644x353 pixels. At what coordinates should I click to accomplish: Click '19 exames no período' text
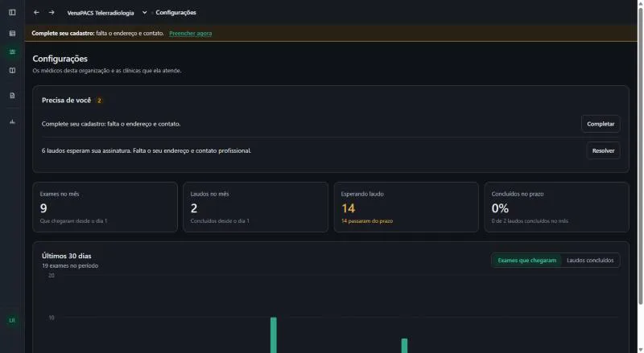(70, 265)
